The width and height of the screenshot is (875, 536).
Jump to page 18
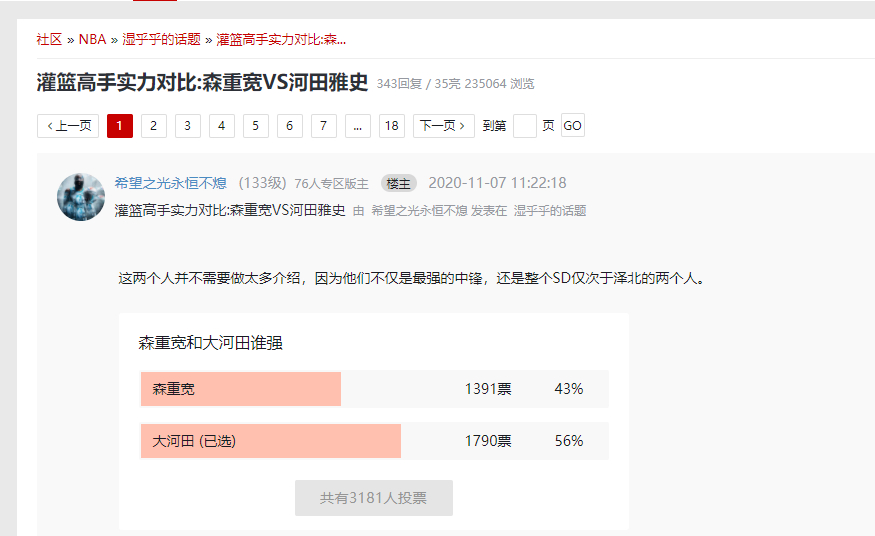pos(391,126)
